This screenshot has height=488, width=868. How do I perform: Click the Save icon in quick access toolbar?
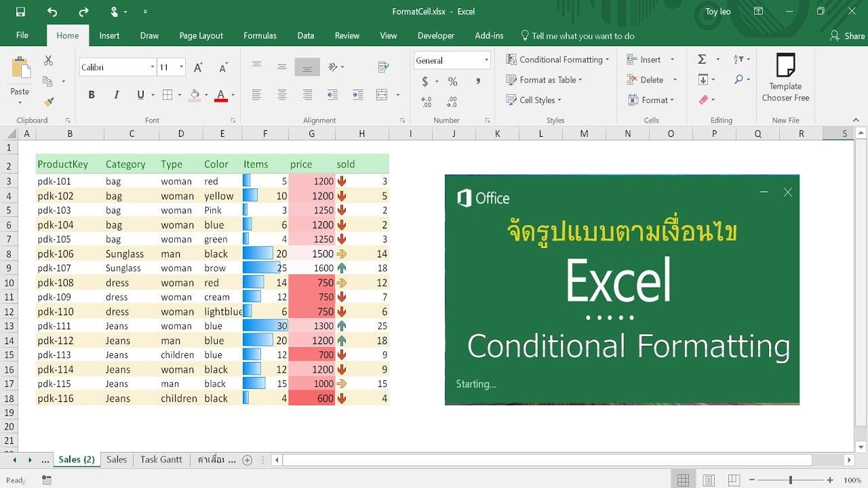pyautogui.click(x=20, y=12)
